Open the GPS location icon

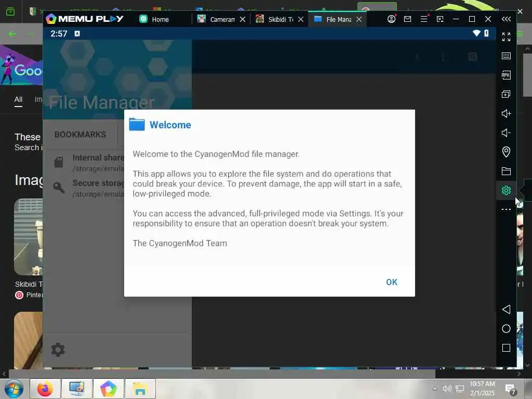[x=506, y=152]
